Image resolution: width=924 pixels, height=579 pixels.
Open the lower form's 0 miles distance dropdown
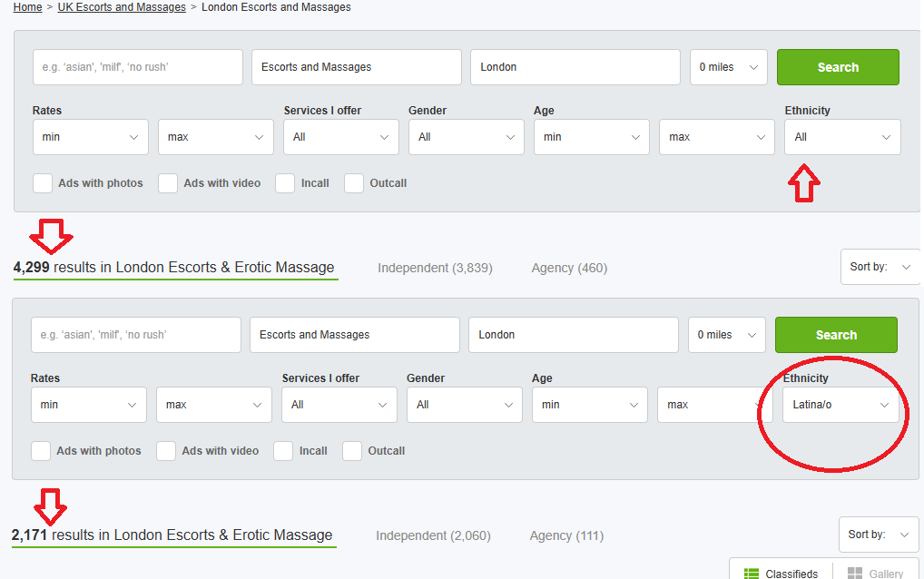(727, 335)
